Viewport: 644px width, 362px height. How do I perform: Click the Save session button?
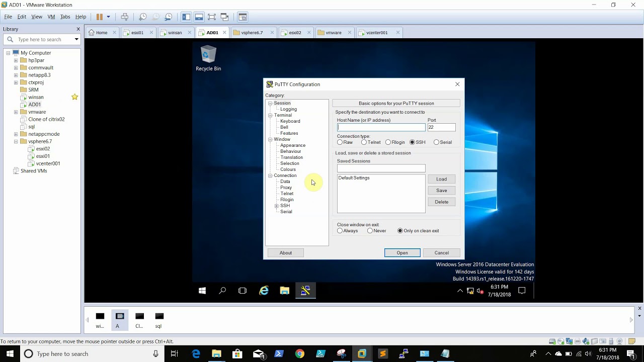(442, 191)
